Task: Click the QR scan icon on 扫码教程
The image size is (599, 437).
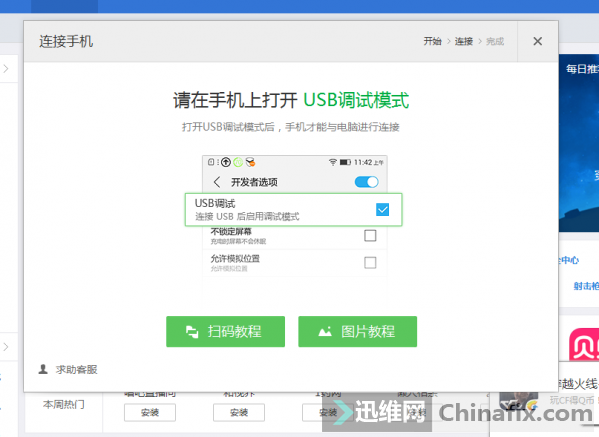Action: pyautogui.click(x=192, y=332)
